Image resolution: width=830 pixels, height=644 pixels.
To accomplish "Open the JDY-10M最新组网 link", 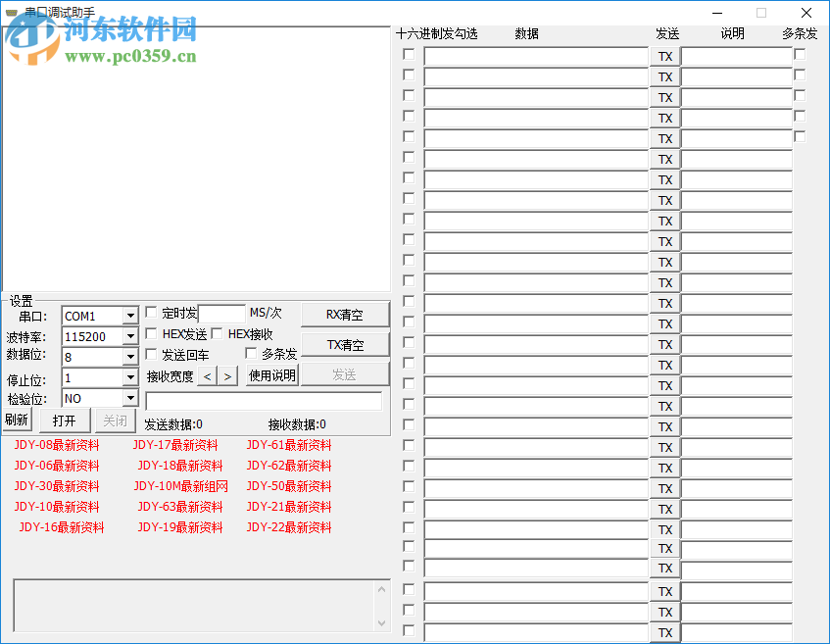I will [x=179, y=486].
